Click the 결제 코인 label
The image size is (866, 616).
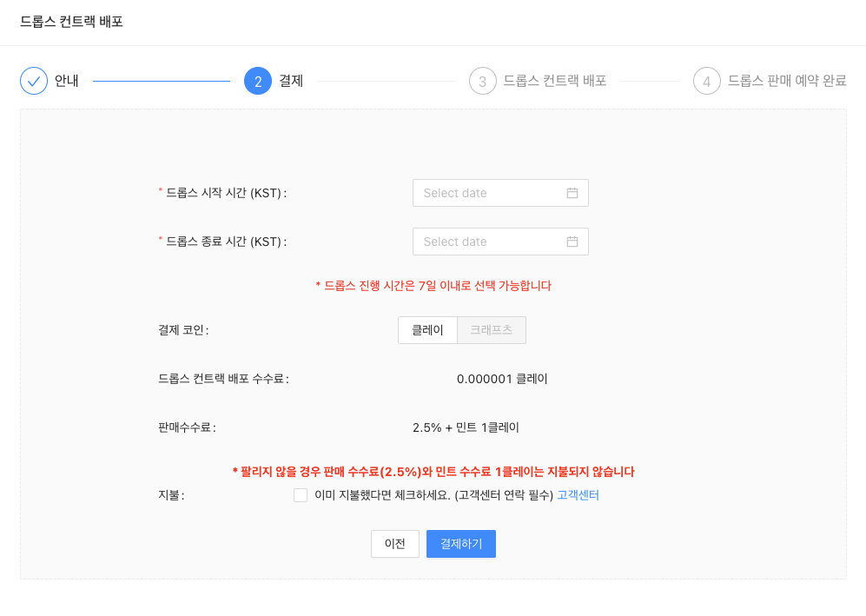(x=183, y=330)
